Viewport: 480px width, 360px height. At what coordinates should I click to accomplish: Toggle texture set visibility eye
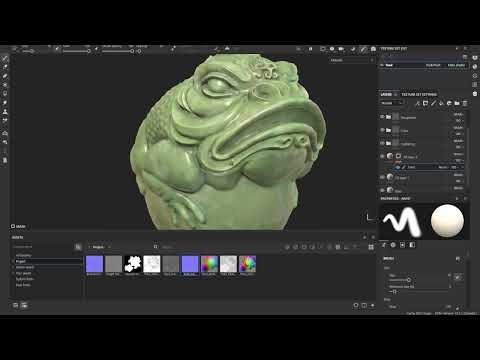pyautogui.click(x=382, y=65)
